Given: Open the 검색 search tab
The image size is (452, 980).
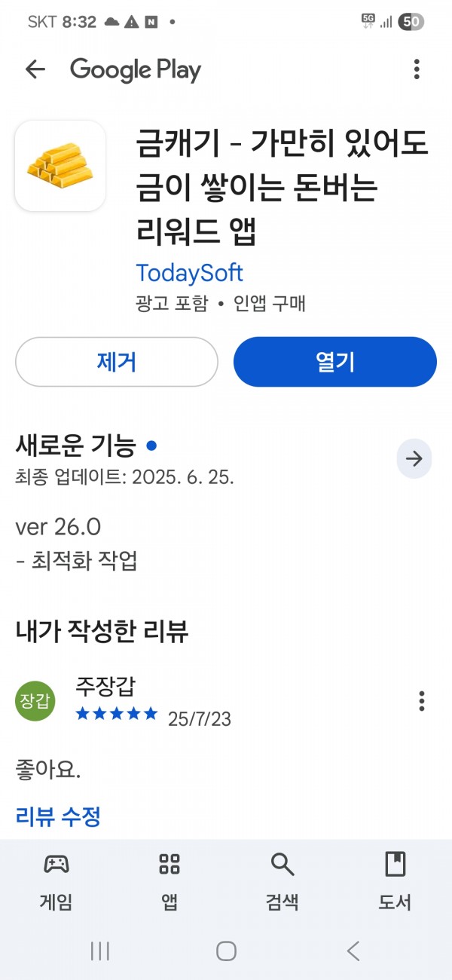Looking at the screenshot, I should 282,880.
